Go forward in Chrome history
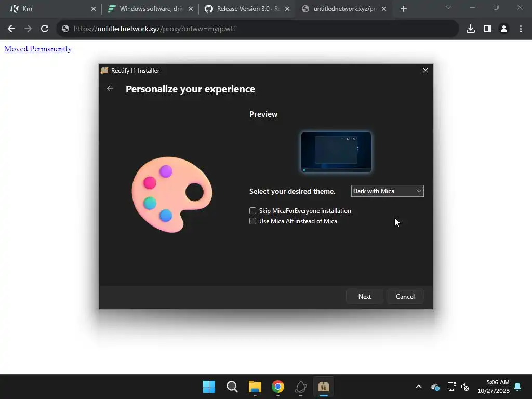The height and width of the screenshot is (399, 532). point(28,29)
